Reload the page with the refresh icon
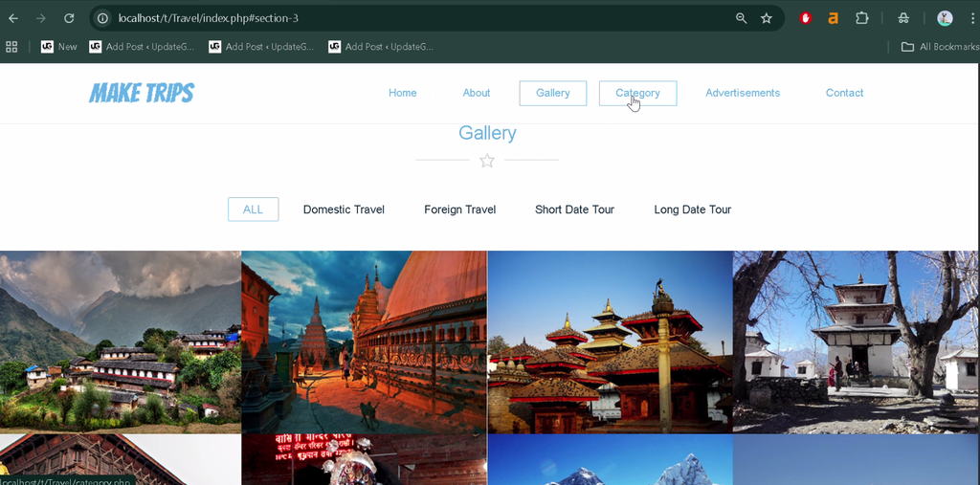Screen dimensions: 980x485 click(x=69, y=19)
